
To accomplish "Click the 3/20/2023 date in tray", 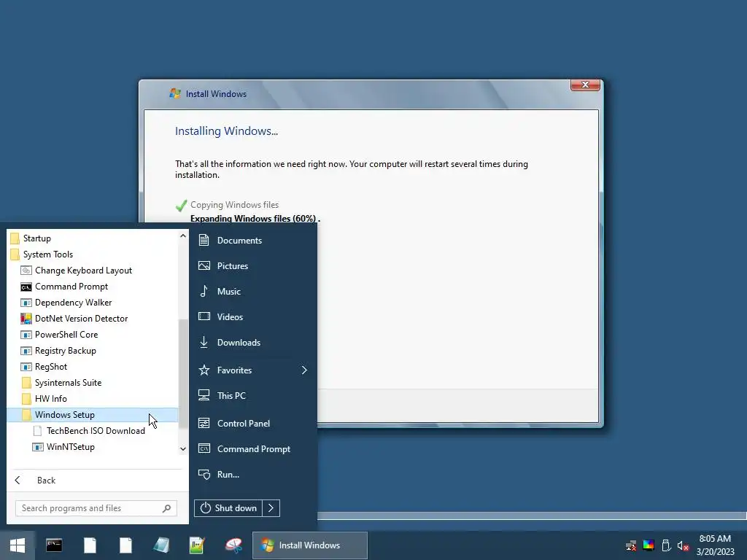I will coord(715,552).
